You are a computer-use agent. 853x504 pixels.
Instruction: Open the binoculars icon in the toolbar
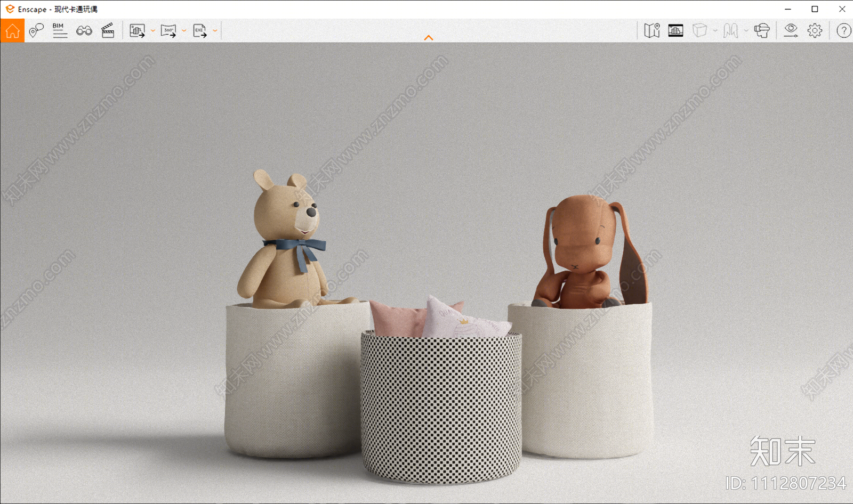point(84,31)
